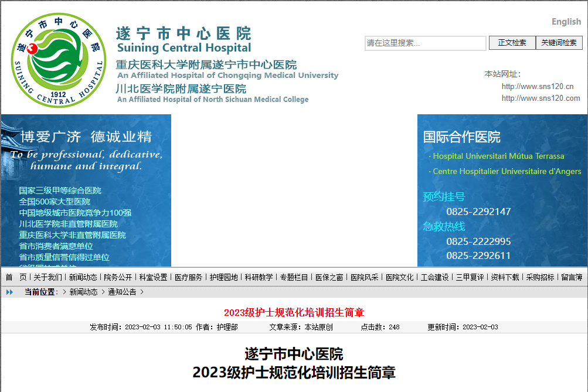
Task: Open the 医疗服务 menu
Action: point(189,277)
